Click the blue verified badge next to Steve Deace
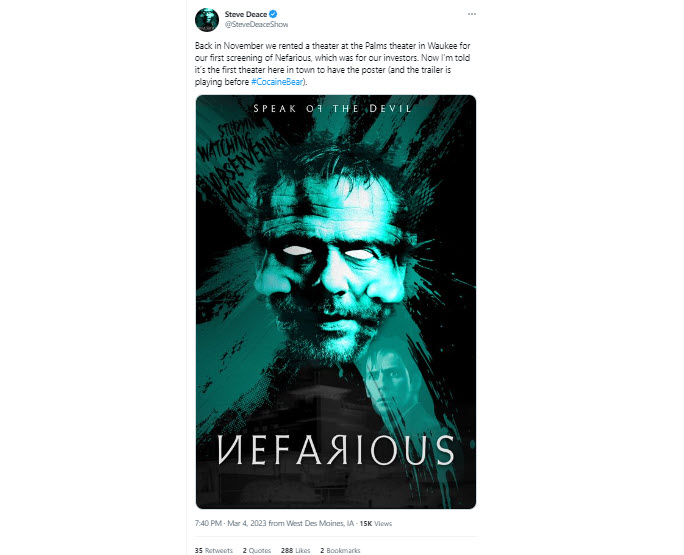The width and height of the screenshot is (684, 555). tap(273, 14)
